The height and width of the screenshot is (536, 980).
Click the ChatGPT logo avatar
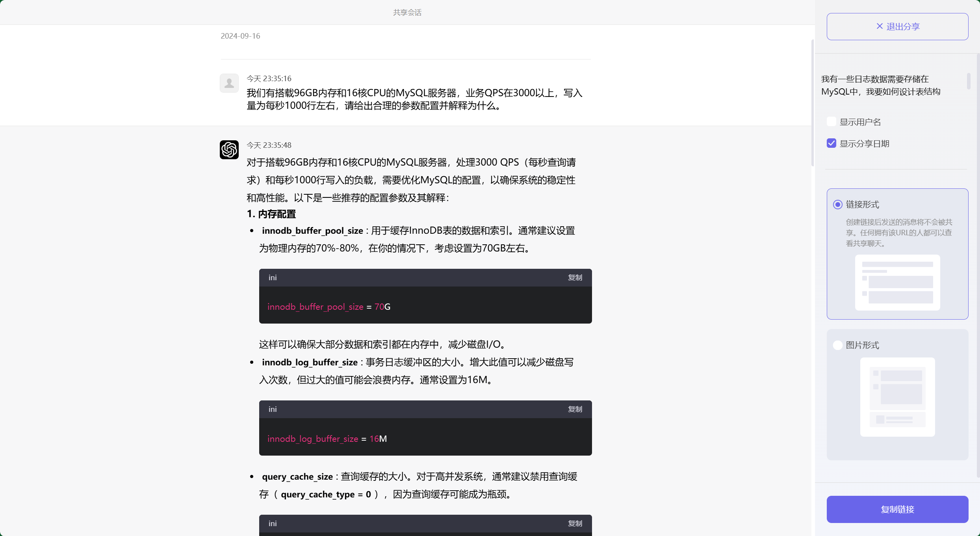click(x=229, y=150)
